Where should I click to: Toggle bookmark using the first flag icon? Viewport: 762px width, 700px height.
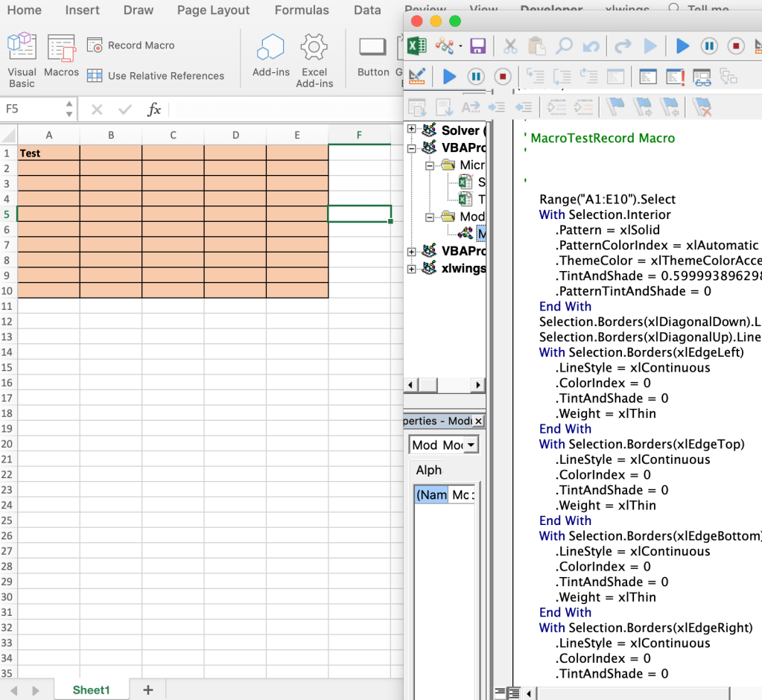pyautogui.click(x=615, y=107)
